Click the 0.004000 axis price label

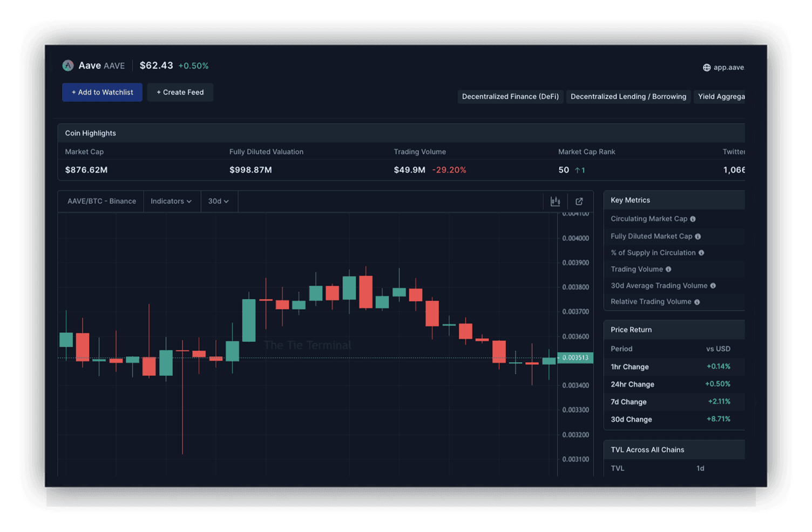click(576, 238)
